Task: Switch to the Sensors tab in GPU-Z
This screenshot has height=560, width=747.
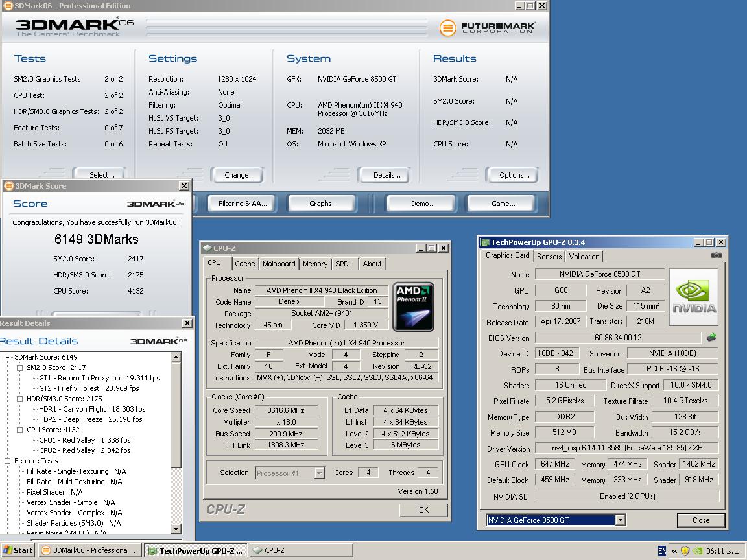Action: [x=549, y=256]
